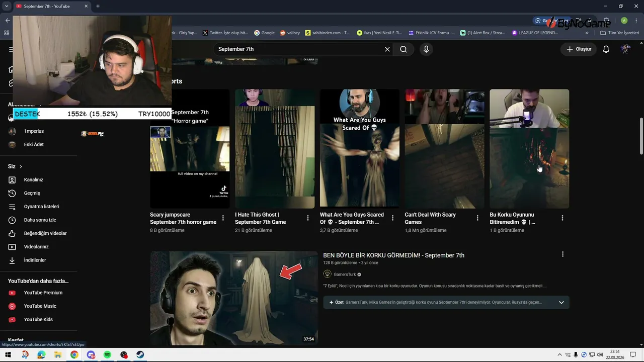This screenshot has height=362, width=644.
Task: Play the Can't Deal With Scary Games short
Action: click(445, 149)
